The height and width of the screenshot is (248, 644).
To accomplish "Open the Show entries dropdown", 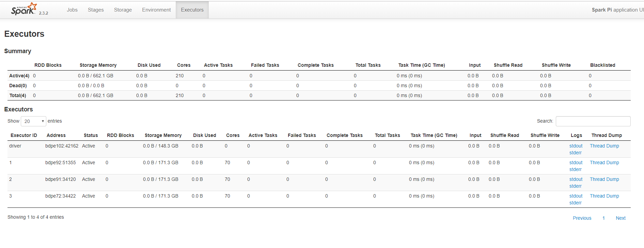I will 33,121.
